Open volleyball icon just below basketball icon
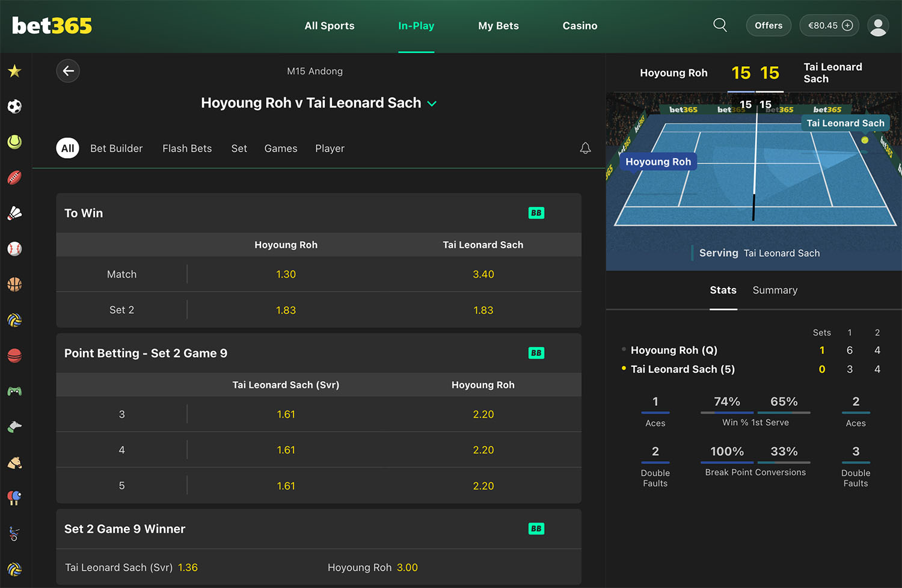The image size is (902, 588). [14, 320]
